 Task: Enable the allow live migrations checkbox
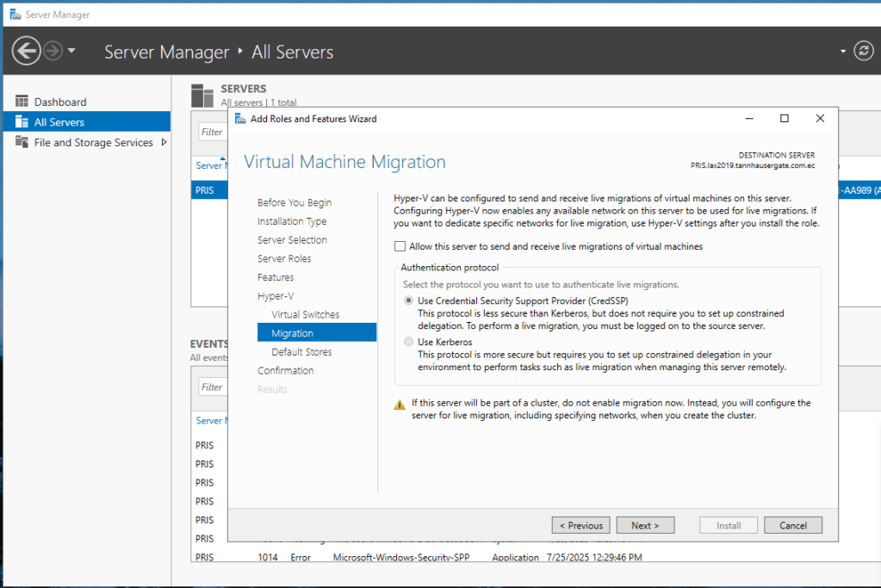click(x=400, y=247)
